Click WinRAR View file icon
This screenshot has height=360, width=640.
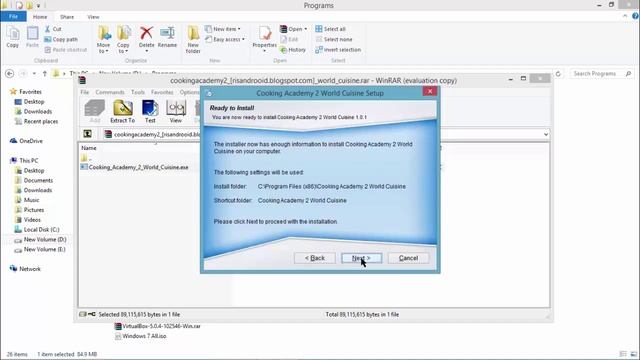click(x=176, y=111)
